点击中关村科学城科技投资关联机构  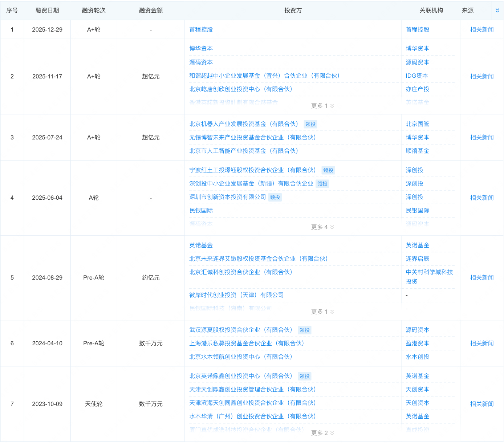click(429, 277)
